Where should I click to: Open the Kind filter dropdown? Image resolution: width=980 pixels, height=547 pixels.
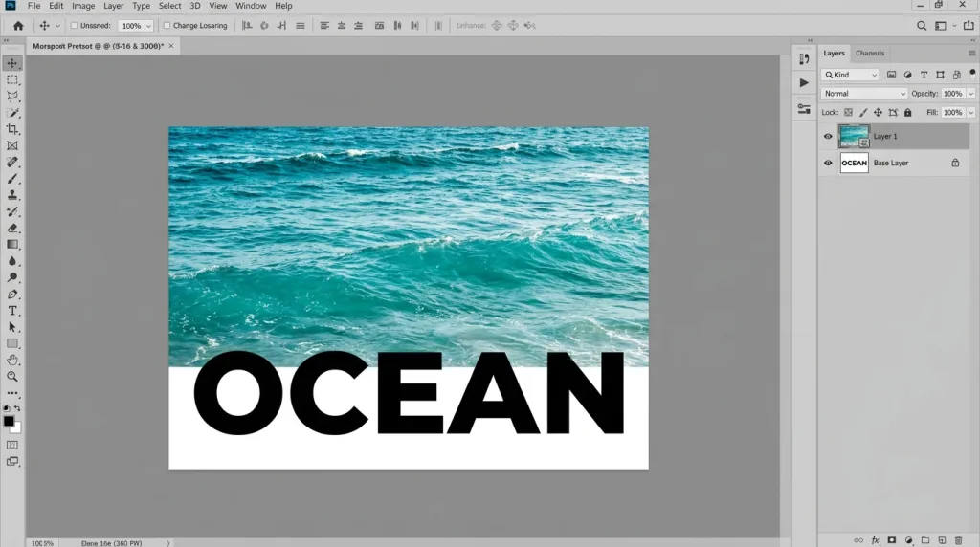point(851,75)
